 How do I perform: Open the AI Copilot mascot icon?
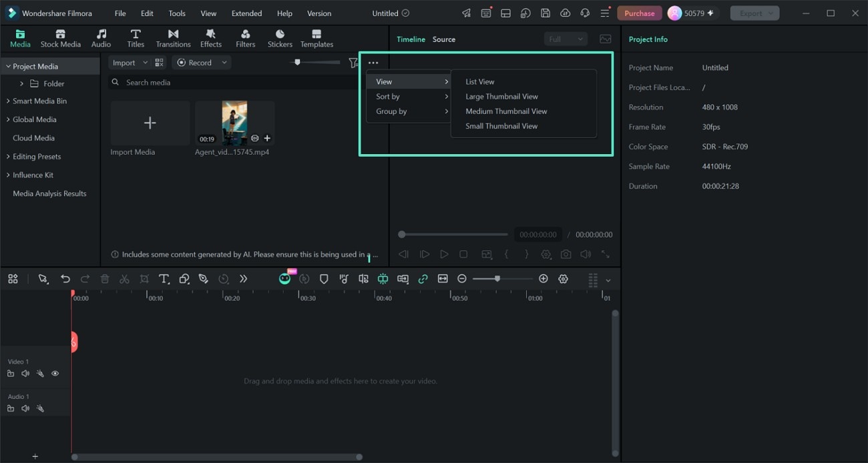(x=285, y=278)
